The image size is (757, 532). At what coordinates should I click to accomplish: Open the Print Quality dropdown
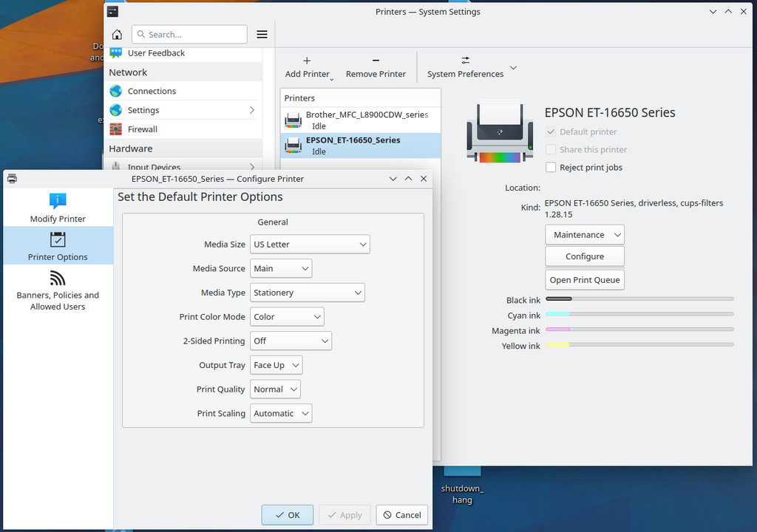(275, 389)
